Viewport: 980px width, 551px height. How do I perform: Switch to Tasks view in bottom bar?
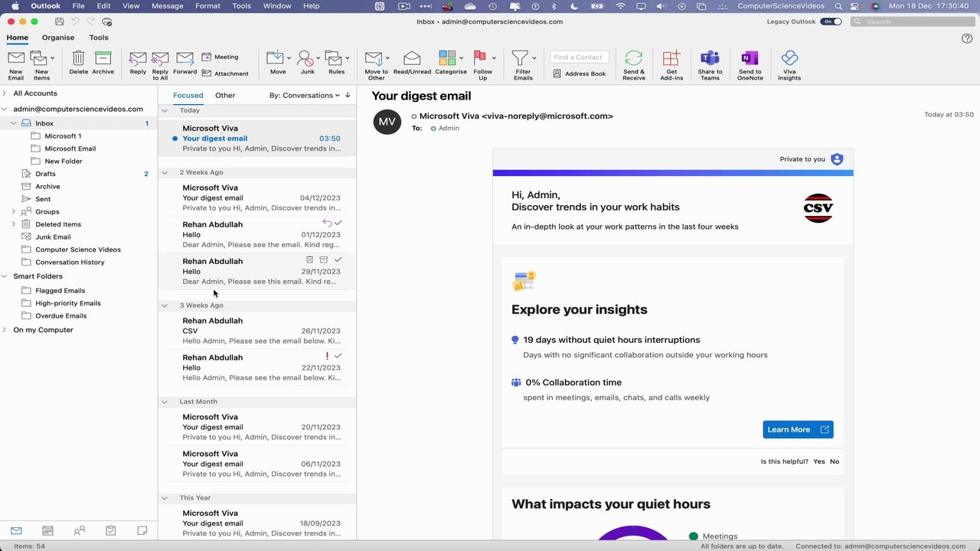pos(110,530)
